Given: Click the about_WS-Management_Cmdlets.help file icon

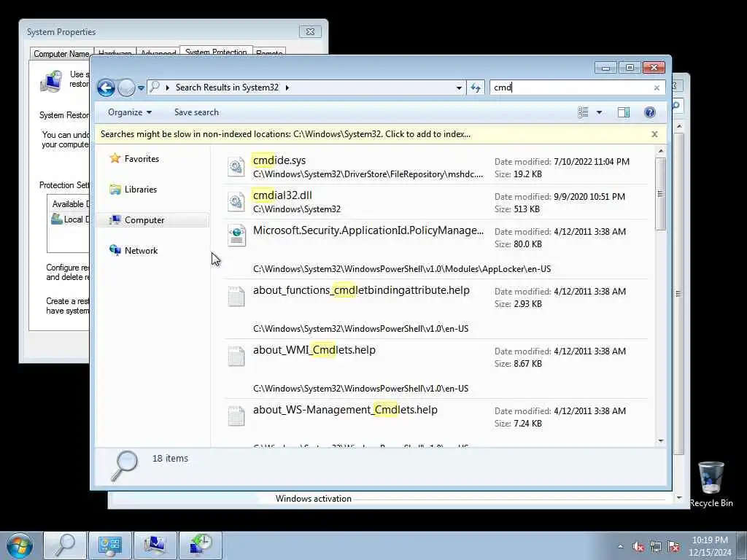Looking at the screenshot, I should click(x=236, y=416).
